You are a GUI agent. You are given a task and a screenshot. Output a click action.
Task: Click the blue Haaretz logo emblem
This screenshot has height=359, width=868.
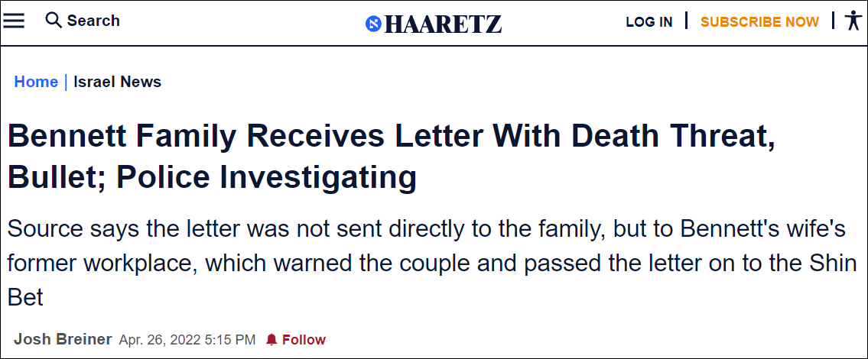coord(373,24)
